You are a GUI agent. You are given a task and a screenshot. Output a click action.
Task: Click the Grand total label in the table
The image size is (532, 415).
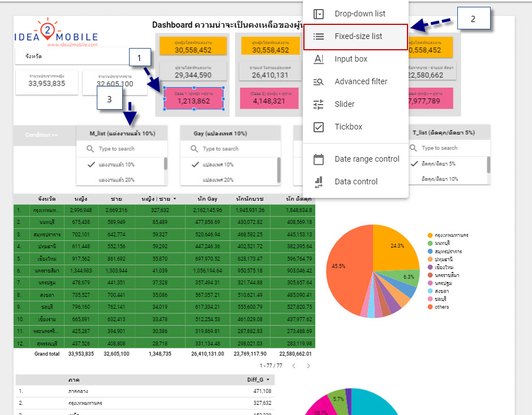coord(47,354)
